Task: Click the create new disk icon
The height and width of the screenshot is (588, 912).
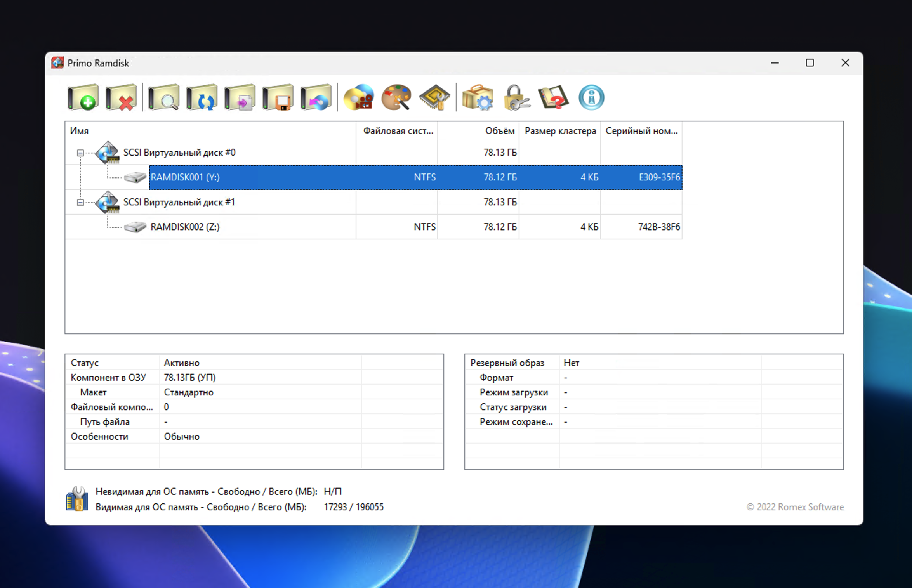Action: pyautogui.click(x=83, y=97)
